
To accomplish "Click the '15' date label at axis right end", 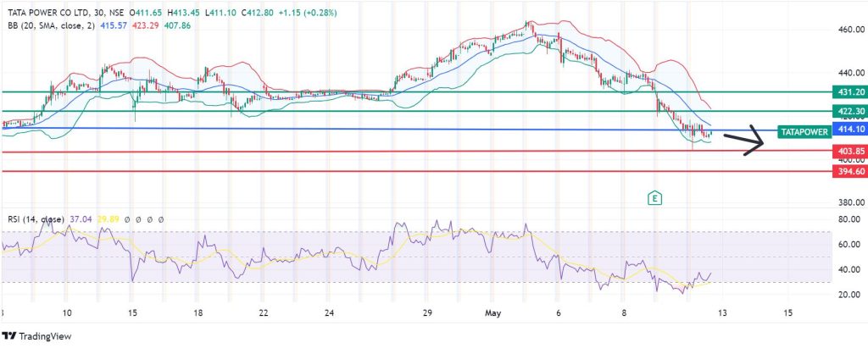I will pyautogui.click(x=787, y=313).
